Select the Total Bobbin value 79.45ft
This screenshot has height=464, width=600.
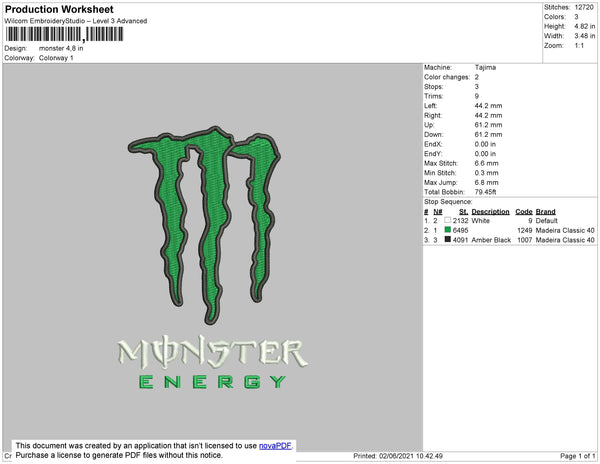click(x=485, y=192)
